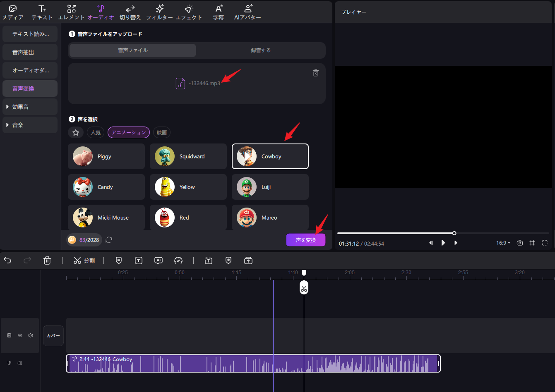555x392 pixels.
Task: Click the AI captions icon in timeline toolbar
Action: (159, 261)
